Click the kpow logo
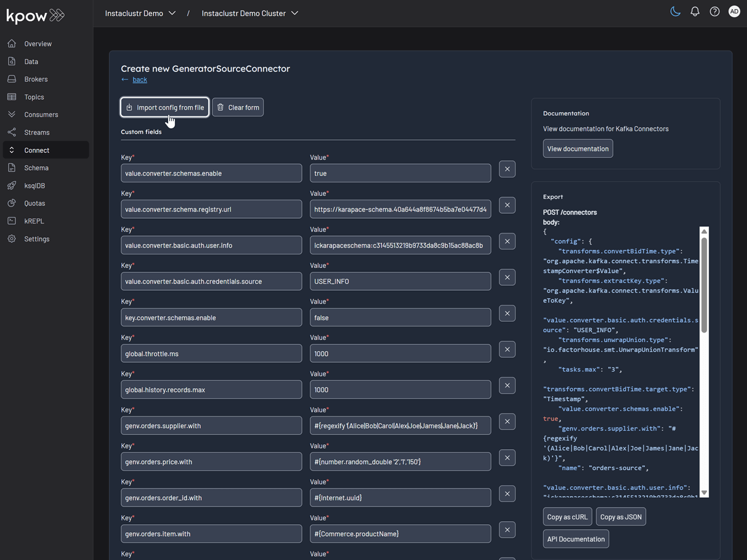This screenshot has width=747, height=560. [35, 15]
